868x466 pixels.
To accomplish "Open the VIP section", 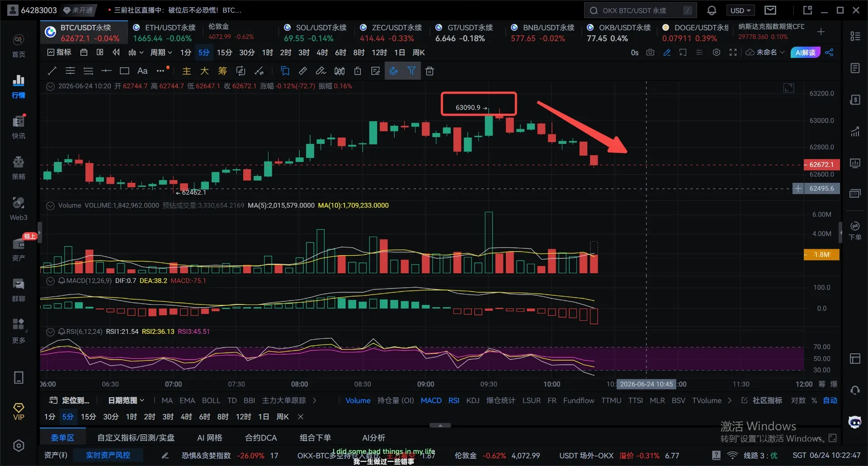I will point(19,411).
